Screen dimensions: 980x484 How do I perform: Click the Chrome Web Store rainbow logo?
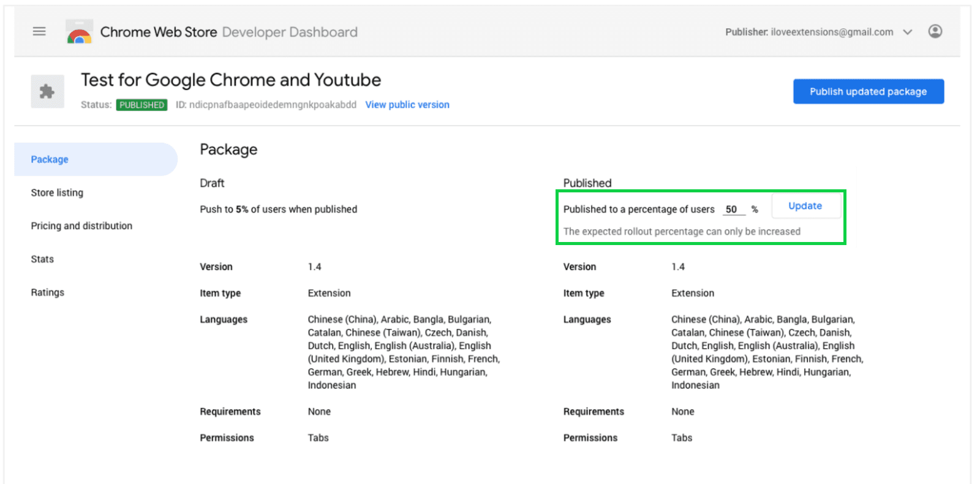tap(79, 32)
